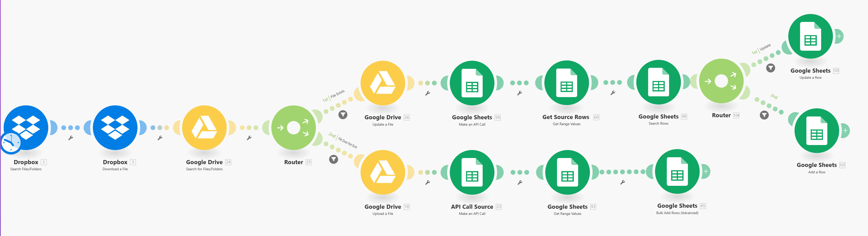The height and width of the screenshot is (236, 868).
Task: Click the wrench after Google Drive Update a File
Action: click(x=428, y=93)
